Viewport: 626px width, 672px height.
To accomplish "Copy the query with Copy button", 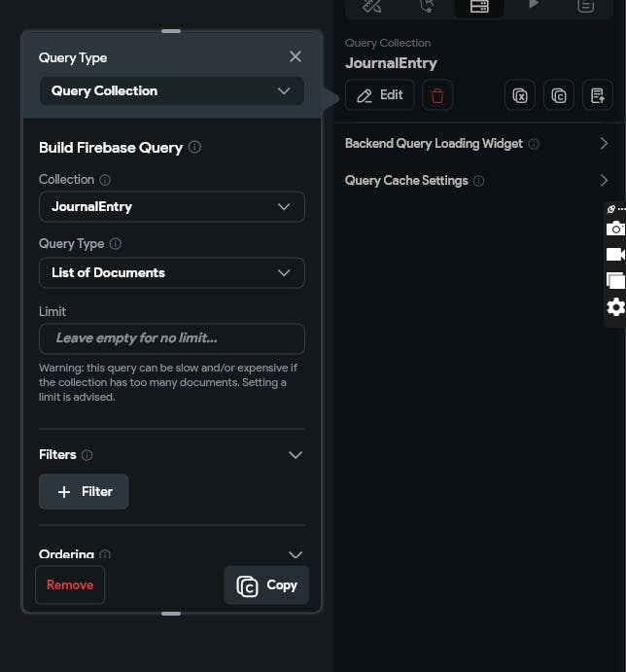I will [266, 585].
